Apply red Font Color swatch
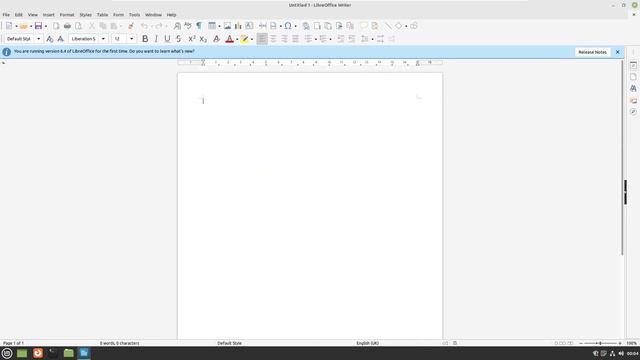Screen dimensions: 640x360 tap(230, 39)
